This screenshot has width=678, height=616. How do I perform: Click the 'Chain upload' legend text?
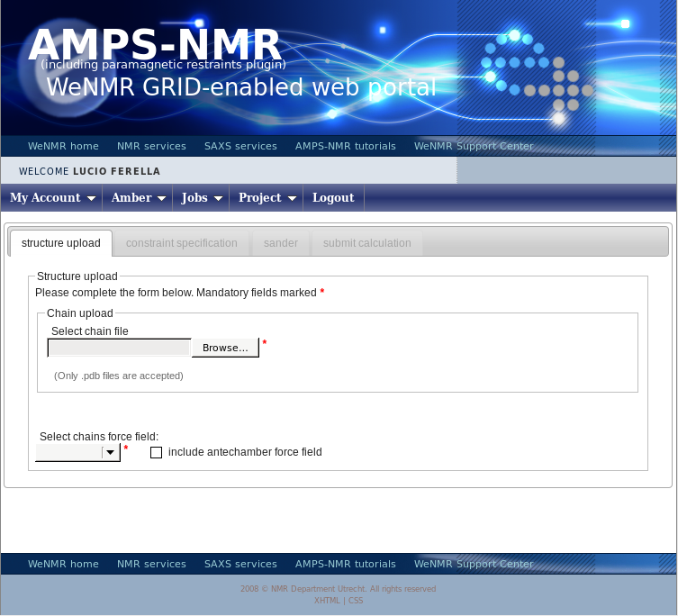click(80, 313)
